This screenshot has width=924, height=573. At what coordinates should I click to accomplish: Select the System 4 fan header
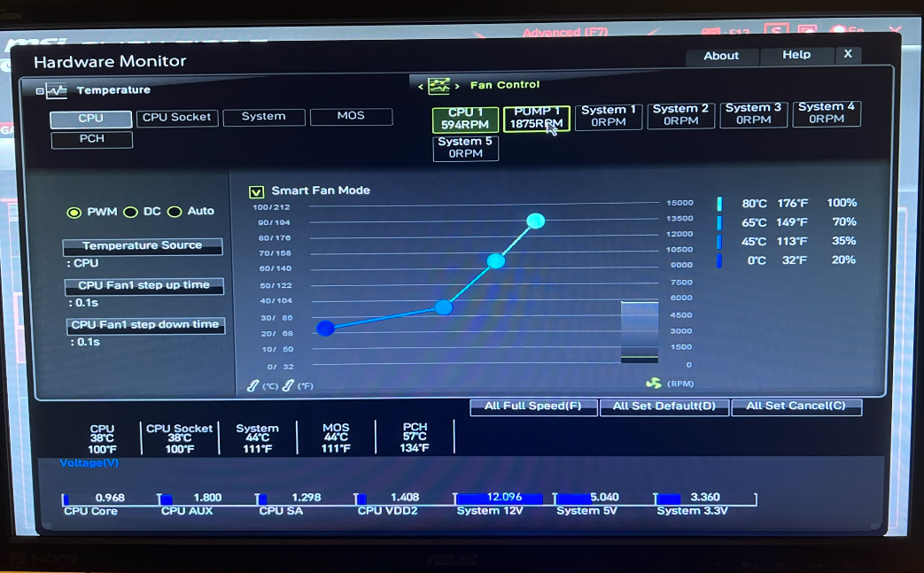[x=827, y=113]
